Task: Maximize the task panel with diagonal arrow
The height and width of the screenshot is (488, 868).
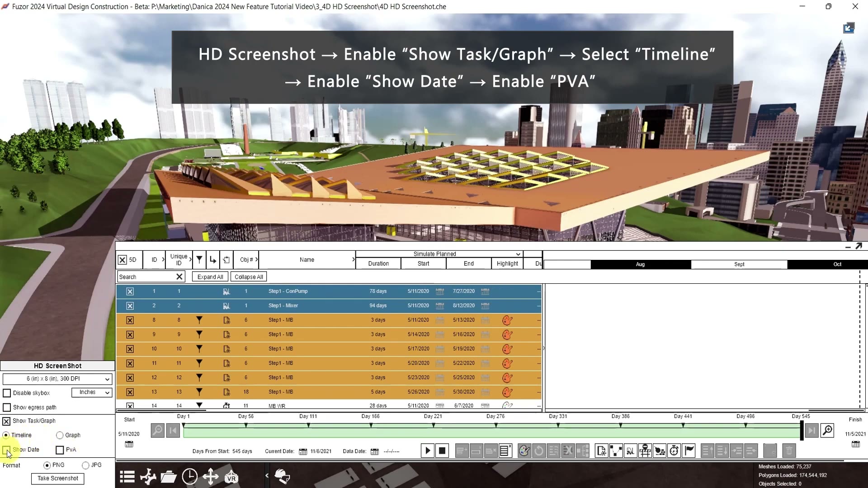Action: pos(859,246)
